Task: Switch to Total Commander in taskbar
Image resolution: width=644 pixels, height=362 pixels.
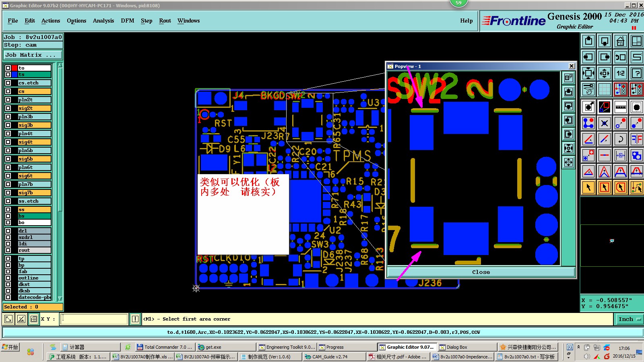Action: tap(165, 347)
